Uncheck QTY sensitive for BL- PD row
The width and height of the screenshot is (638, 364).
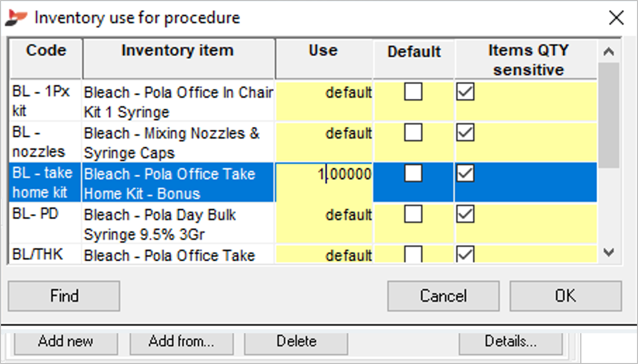pyautogui.click(x=465, y=214)
